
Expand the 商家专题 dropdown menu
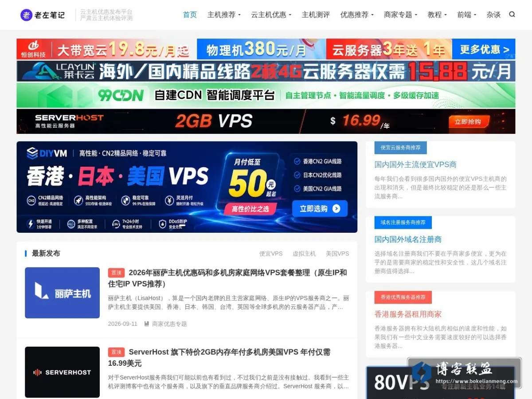point(401,15)
